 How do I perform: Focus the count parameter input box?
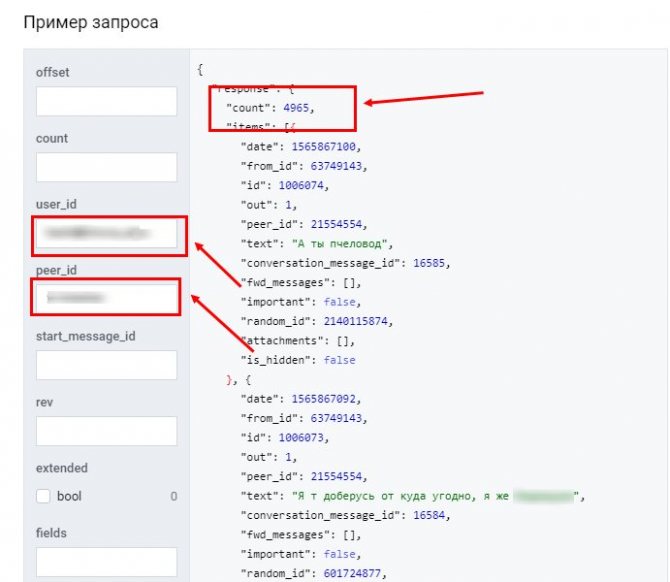(x=106, y=167)
